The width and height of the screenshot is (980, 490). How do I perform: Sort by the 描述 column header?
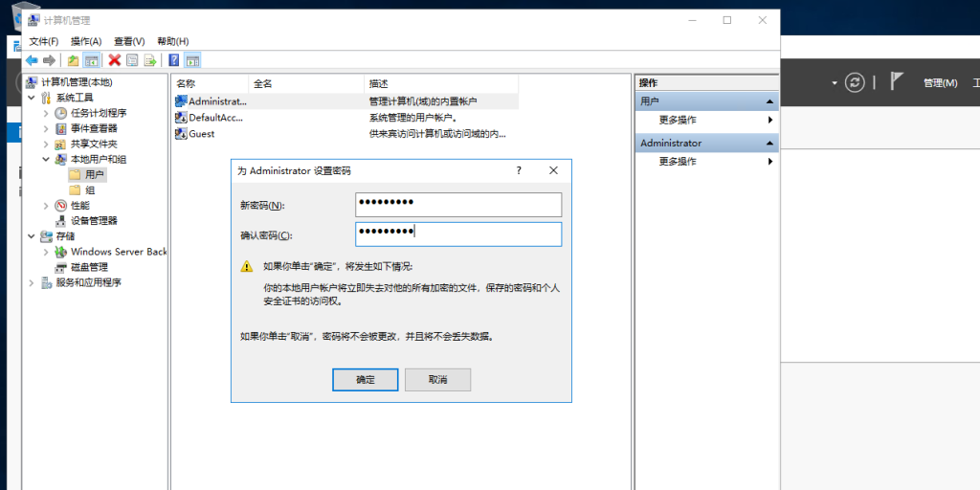(441, 83)
